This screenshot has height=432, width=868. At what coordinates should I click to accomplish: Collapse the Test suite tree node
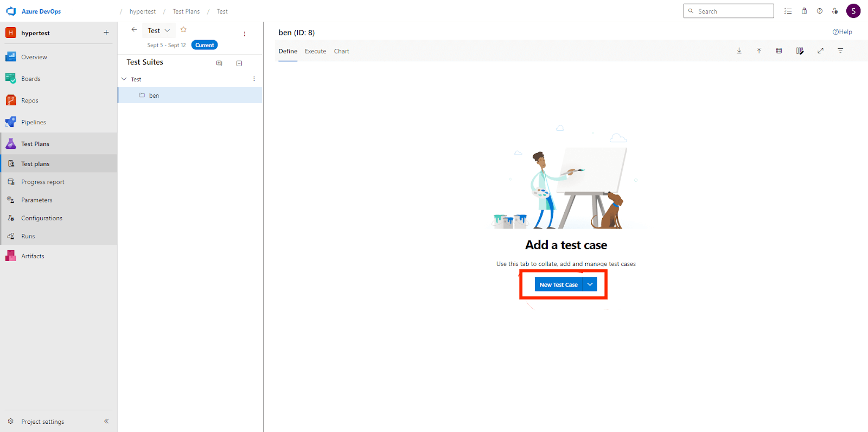(124, 79)
